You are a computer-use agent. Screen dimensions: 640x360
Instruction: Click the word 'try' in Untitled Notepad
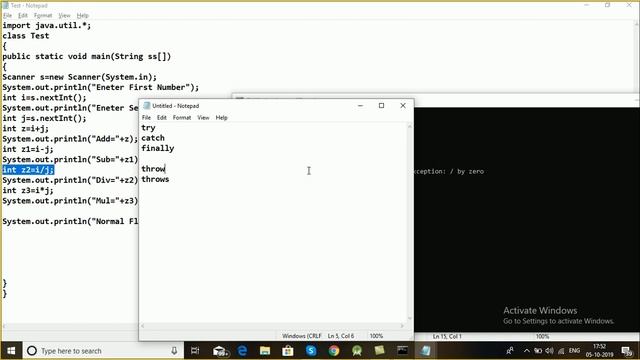(148, 128)
